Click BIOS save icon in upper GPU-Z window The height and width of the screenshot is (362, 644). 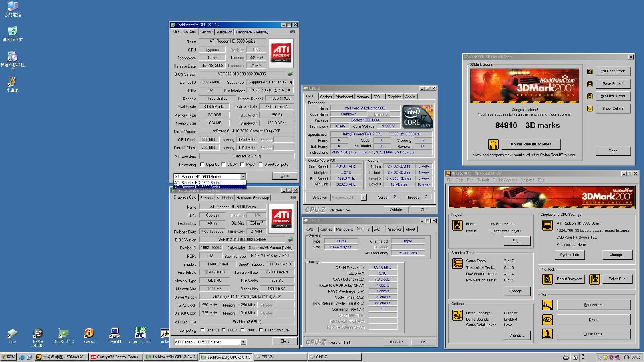pyautogui.click(x=290, y=74)
